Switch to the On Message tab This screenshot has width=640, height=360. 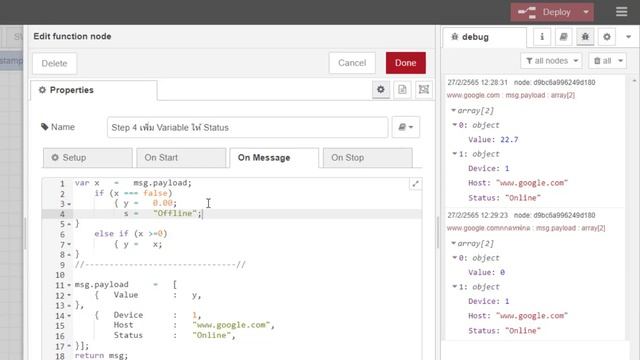(274, 158)
